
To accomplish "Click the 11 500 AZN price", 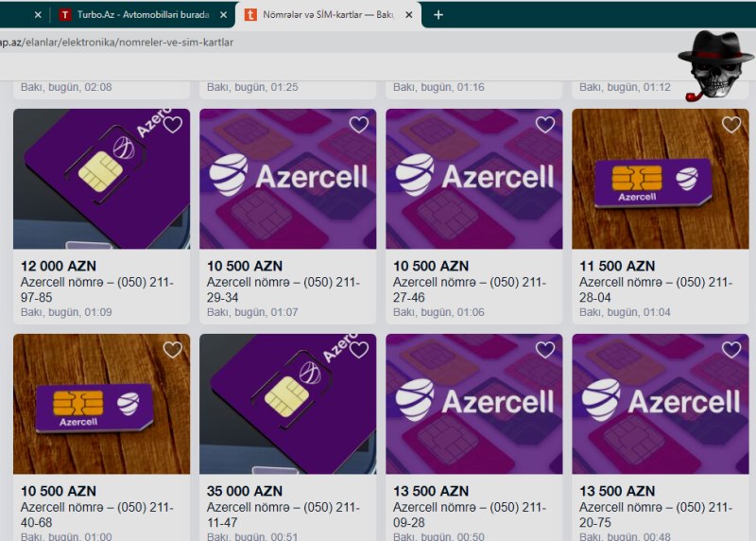I will [617, 266].
